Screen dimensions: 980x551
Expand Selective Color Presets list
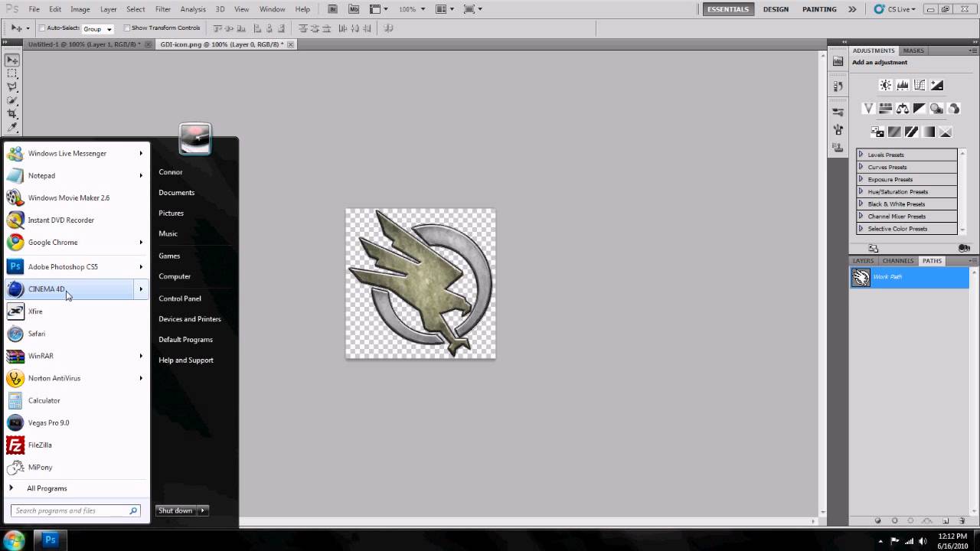coord(861,228)
